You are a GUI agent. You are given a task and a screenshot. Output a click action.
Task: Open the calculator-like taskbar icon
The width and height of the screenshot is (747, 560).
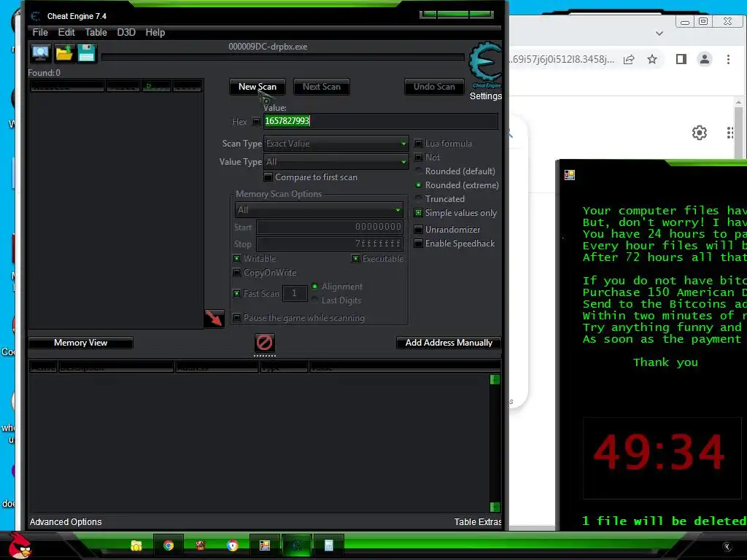click(329, 545)
